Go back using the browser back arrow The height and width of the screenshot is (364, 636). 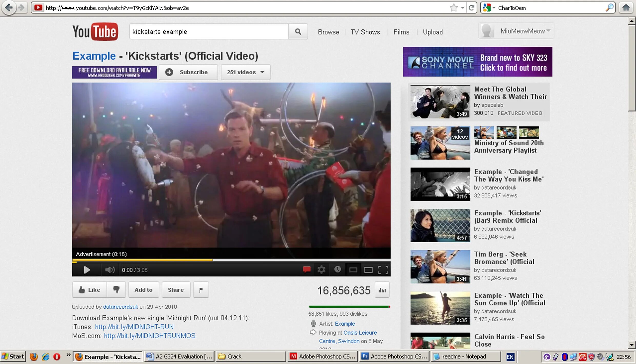pyautogui.click(x=9, y=8)
